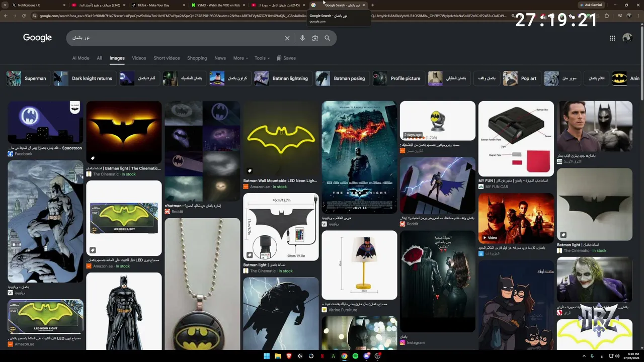Image resolution: width=644 pixels, height=362 pixels.
Task: Open Google Lens image search icon
Action: click(x=315, y=38)
